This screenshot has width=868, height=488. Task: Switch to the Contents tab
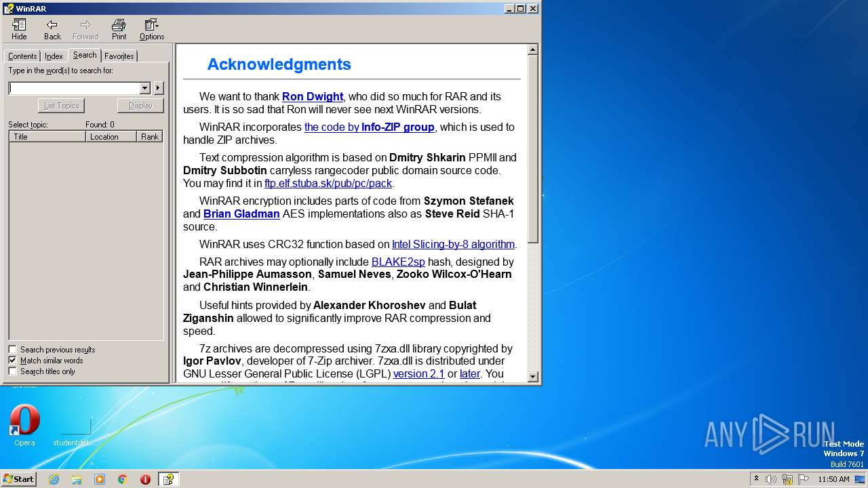click(22, 56)
